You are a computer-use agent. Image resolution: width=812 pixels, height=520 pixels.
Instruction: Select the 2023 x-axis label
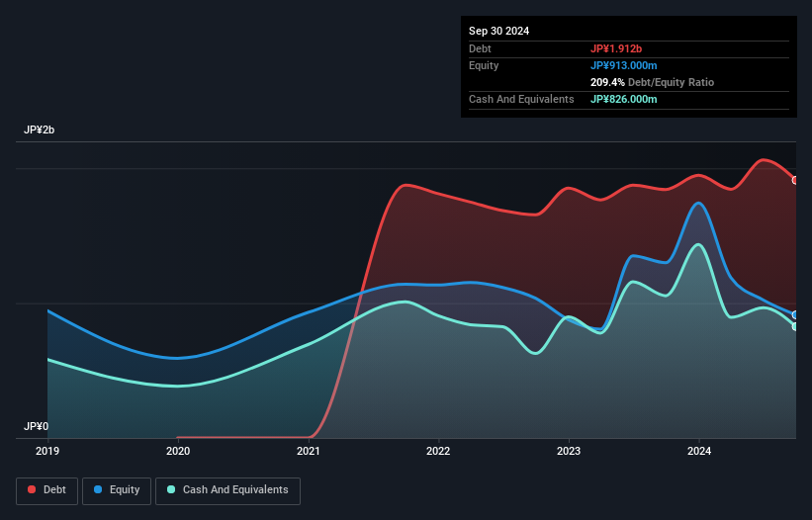pyautogui.click(x=569, y=451)
